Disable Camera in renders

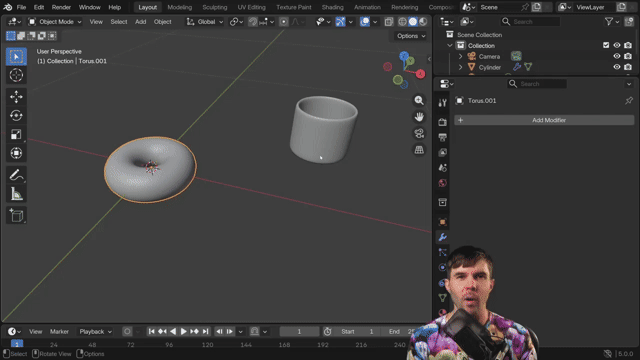pyautogui.click(x=628, y=56)
